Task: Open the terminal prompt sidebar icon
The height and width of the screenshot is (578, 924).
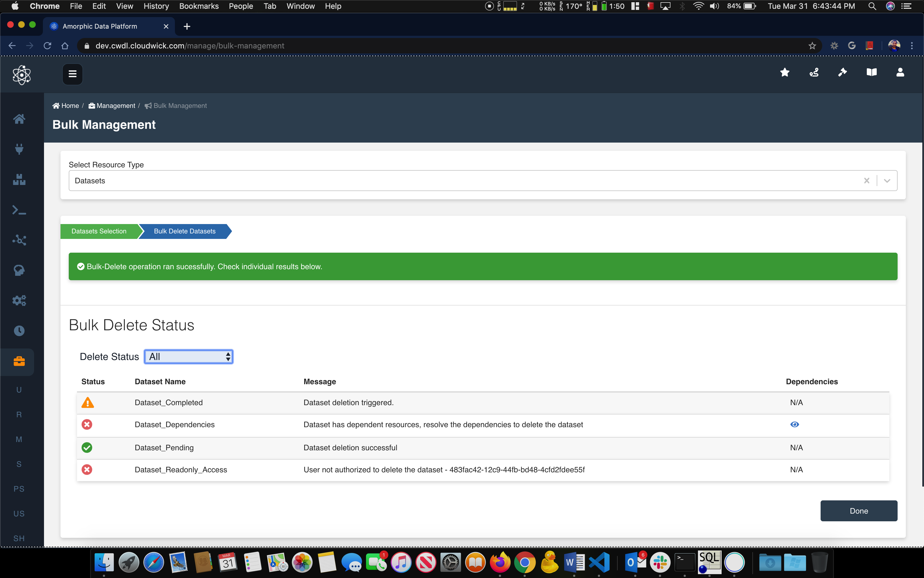Action: [19, 210]
